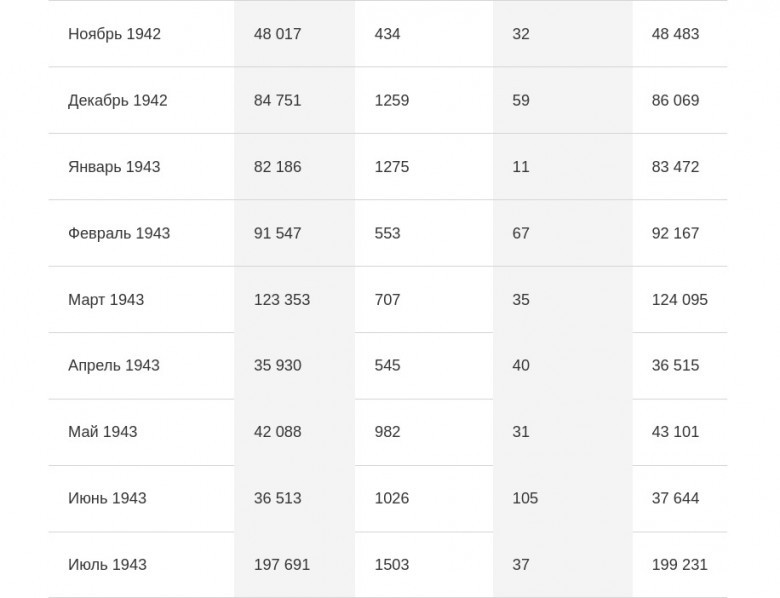Click the total 124 095

(680, 299)
